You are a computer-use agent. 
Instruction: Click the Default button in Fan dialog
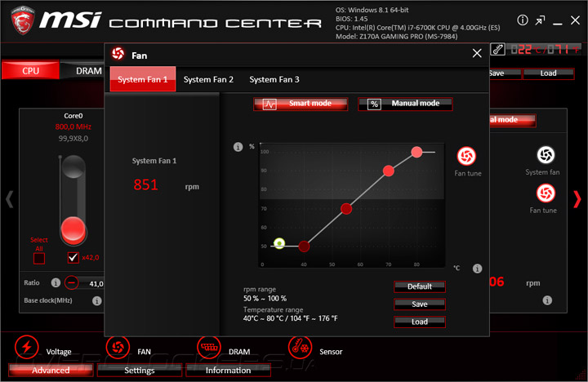tap(420, 286)
